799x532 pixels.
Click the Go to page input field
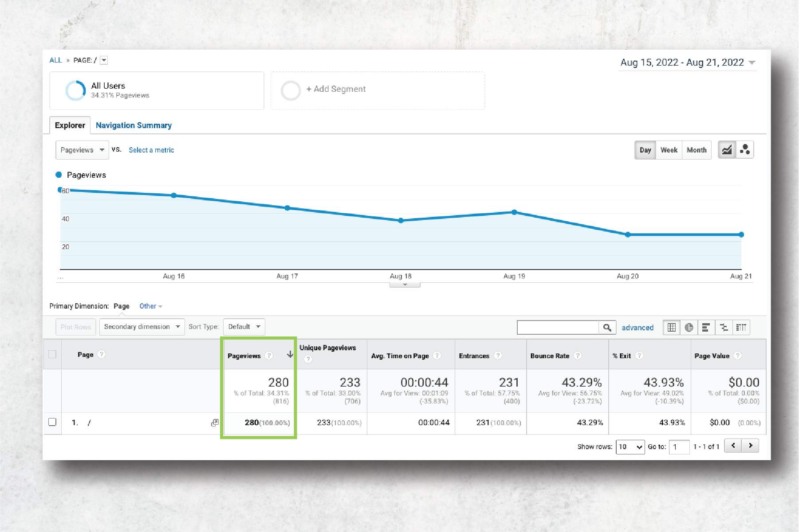(x=679, y=446)
